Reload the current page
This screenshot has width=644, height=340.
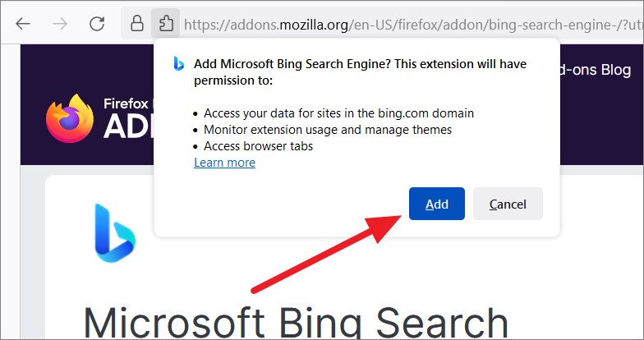coord(97,25)
